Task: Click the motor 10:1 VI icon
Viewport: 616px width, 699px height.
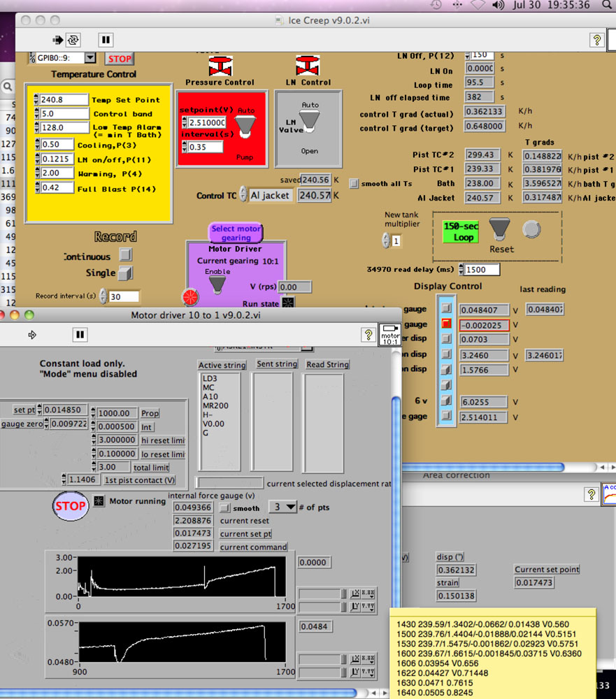Action: point(389,335)
